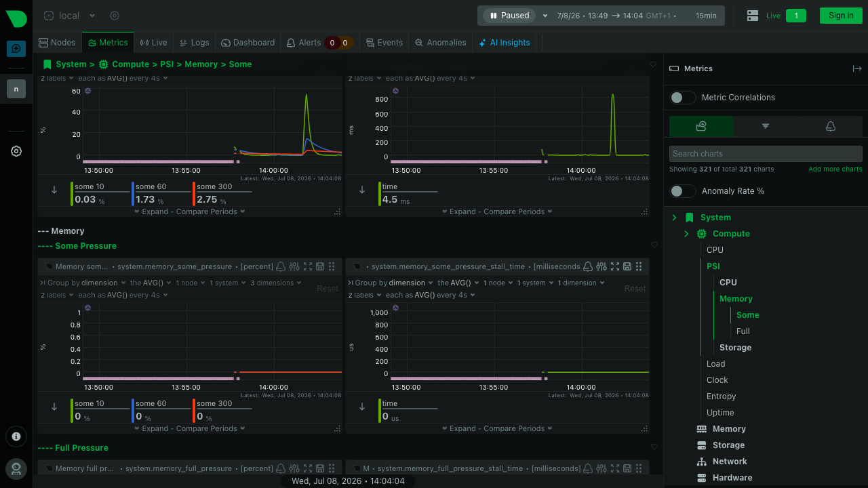Viewport: 868px width, 488px height.
Task: Expand Compare Periods under 0.03 % legend
Action: (190, 211)
